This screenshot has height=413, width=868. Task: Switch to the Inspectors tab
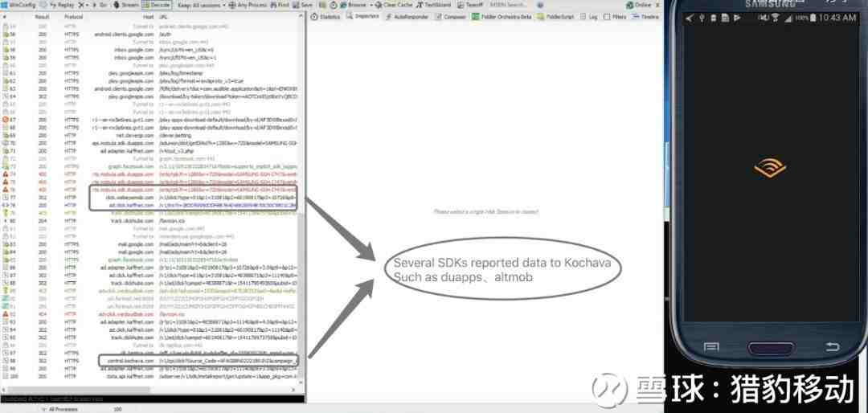pyautogui.click(x=363, y=17)
